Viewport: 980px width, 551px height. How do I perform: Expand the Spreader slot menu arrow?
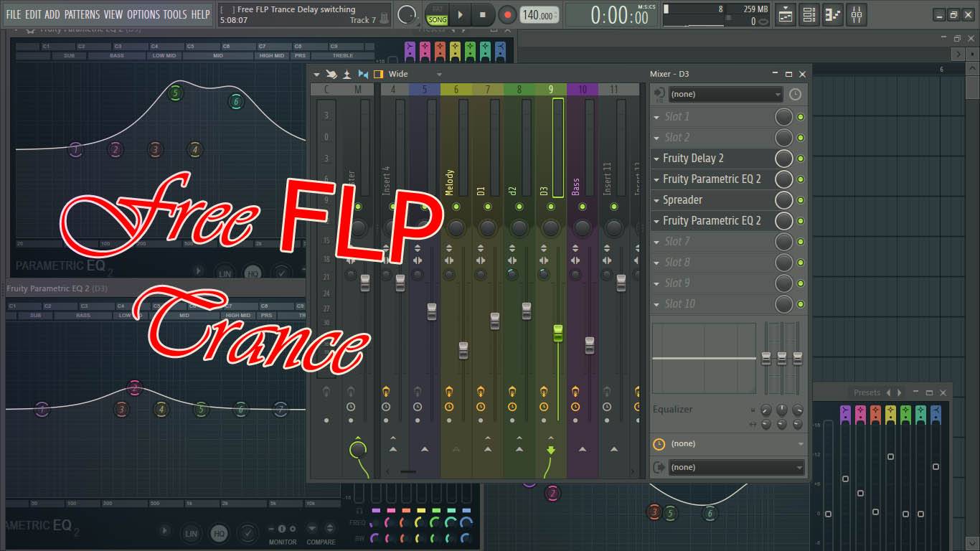coord(656,200)
